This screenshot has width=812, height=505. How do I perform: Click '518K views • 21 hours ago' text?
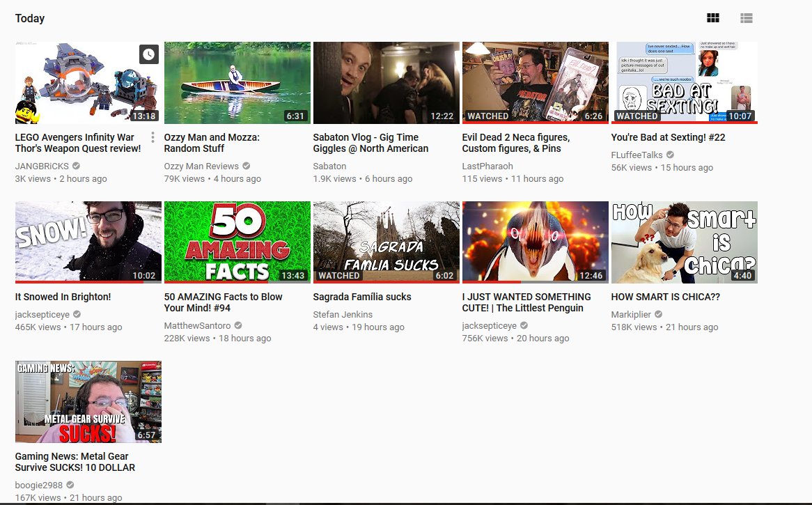[664, 327]
